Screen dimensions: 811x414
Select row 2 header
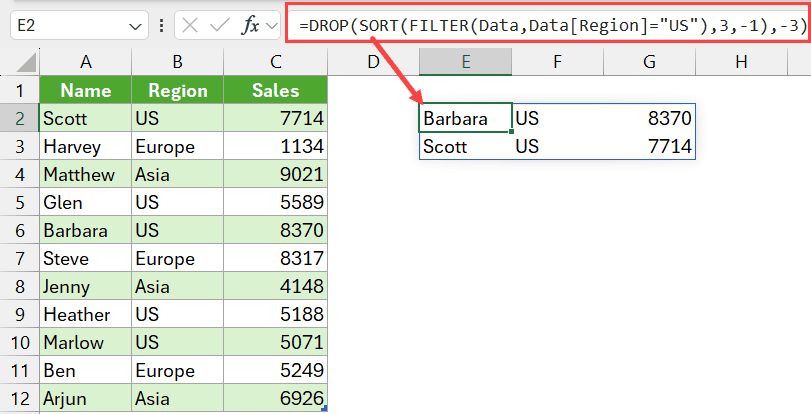click(20, 119)
